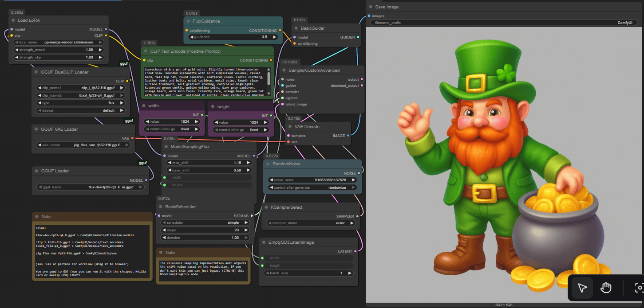Open the vae_name dropdown
Viewport: 644px width, 308px height.
tap(83, 145)
